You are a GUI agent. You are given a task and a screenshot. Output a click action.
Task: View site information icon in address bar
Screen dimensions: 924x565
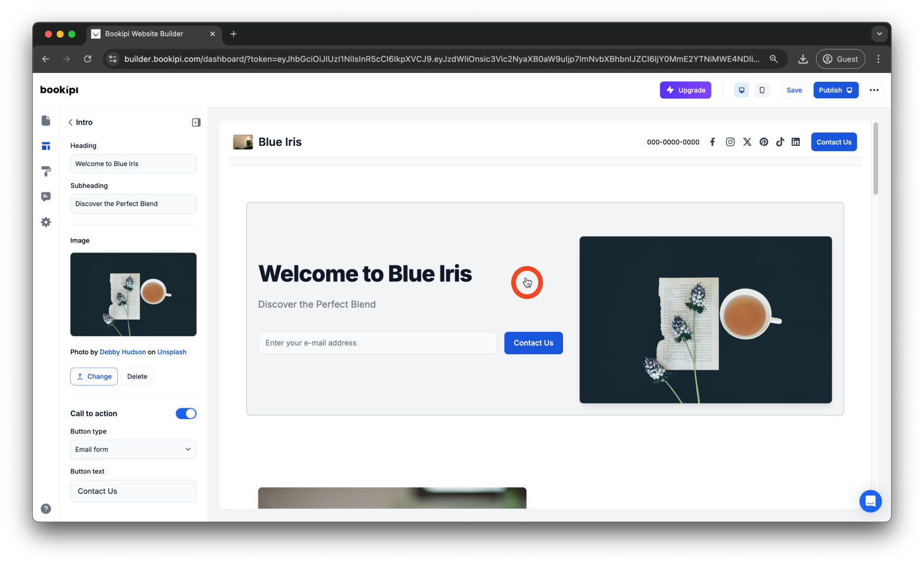click(x=113, y=59)
